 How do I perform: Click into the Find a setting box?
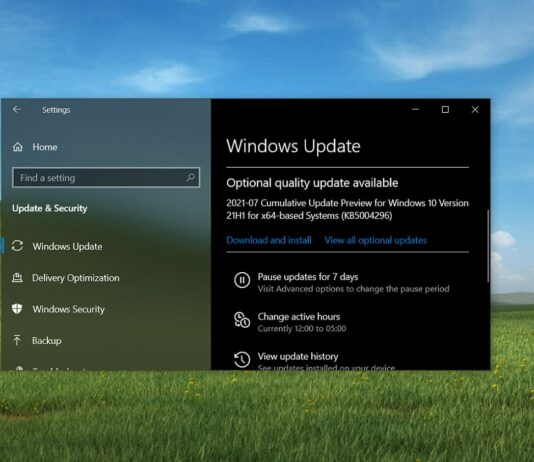pos(106,177)
